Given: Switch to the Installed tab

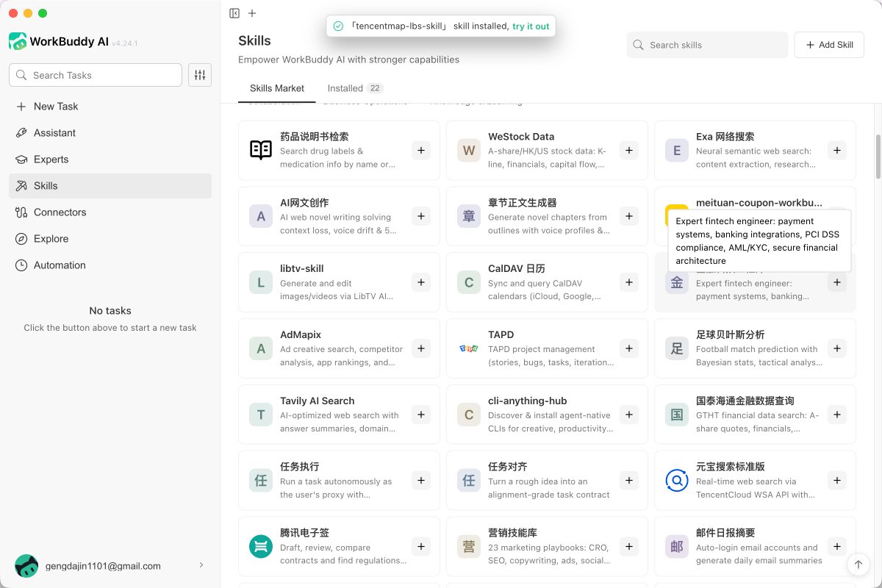Looking at the screenshot, I should pyautogui.click(x=356, y=88).
